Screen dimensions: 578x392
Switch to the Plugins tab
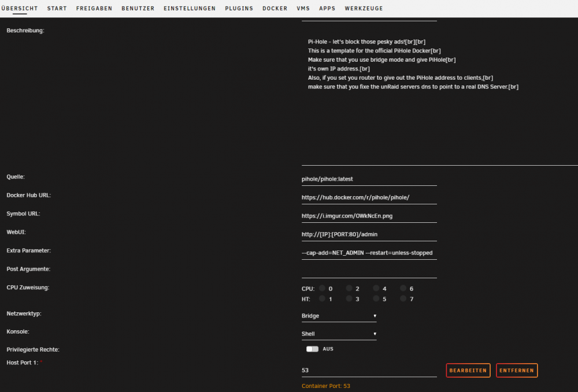pyautogui.click(x=239, y=8)
